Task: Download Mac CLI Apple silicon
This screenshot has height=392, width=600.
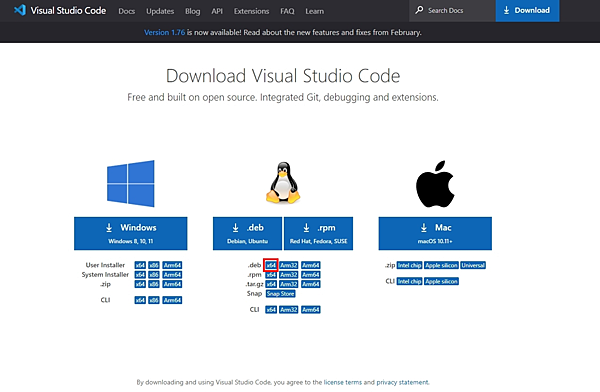Action: 441,281
